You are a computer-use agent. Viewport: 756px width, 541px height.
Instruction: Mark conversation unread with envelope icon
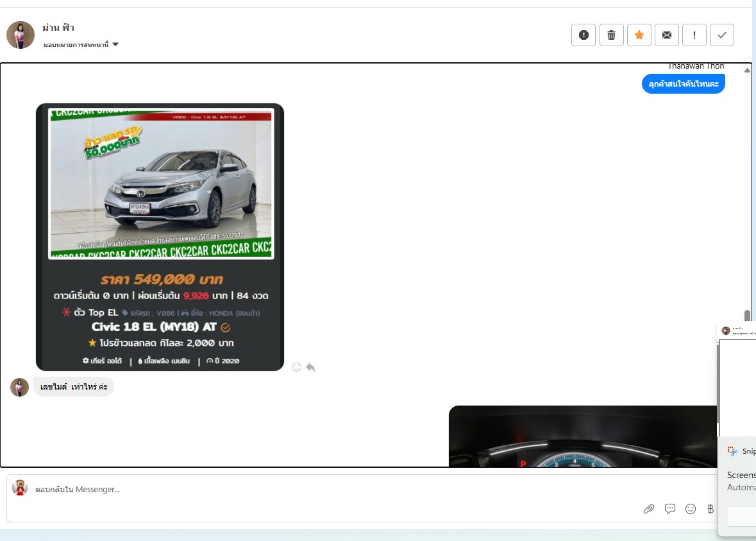point(667,35)
